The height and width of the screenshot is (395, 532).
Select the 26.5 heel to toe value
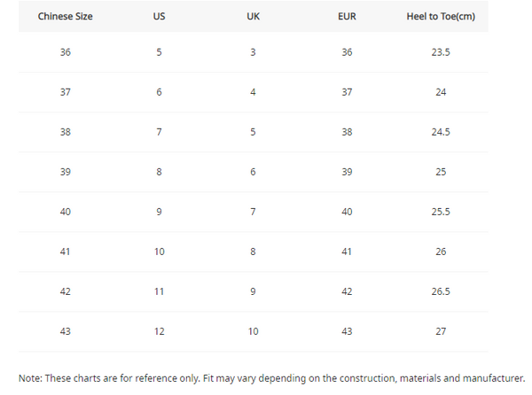pos(441,291)
